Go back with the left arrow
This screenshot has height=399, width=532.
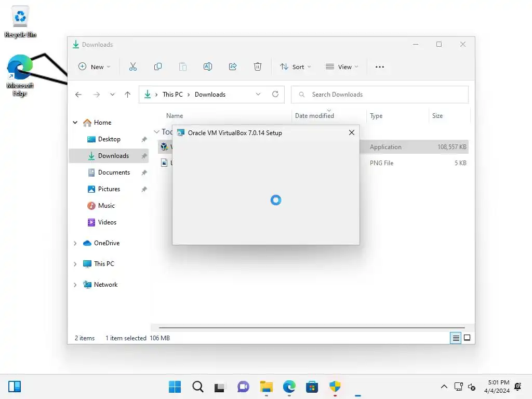(78, 95)
